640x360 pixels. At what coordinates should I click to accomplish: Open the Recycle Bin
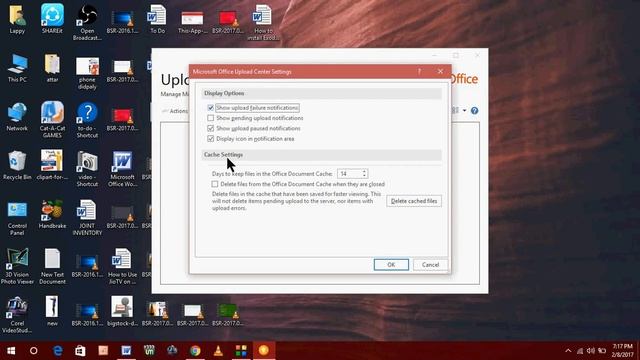[17, 166]
